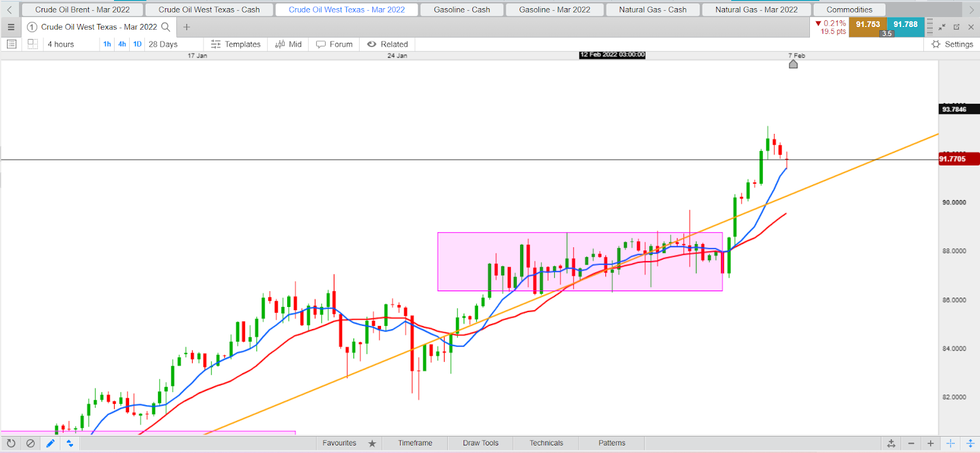Open the Patterns menu
The image size is (980, 453).
coord(612,443)
